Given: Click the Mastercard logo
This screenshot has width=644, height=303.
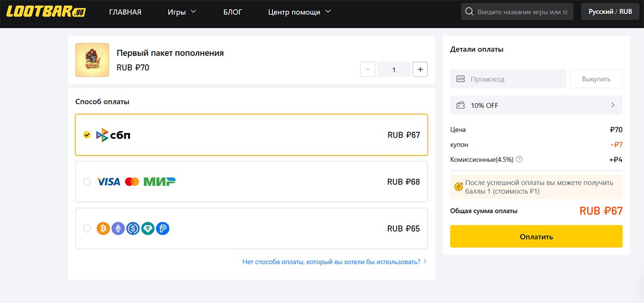Looking at the screenshot, I should click(x=131, y=181).
